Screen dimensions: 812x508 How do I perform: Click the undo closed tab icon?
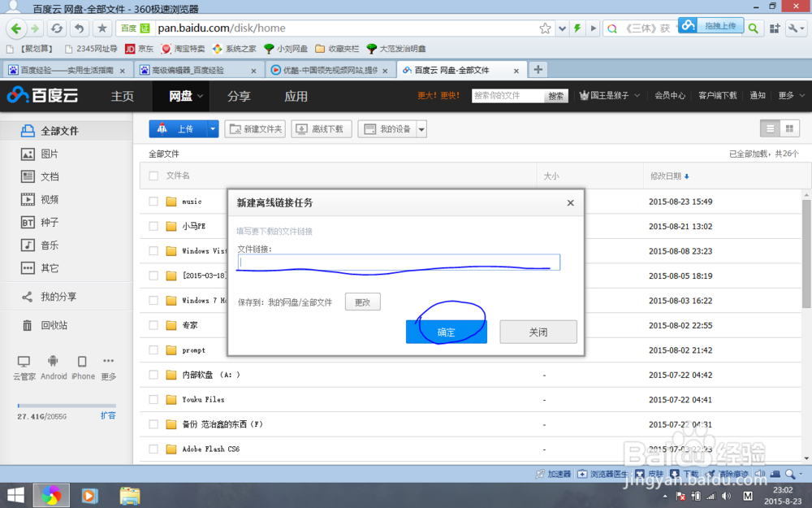coord(80,28)
